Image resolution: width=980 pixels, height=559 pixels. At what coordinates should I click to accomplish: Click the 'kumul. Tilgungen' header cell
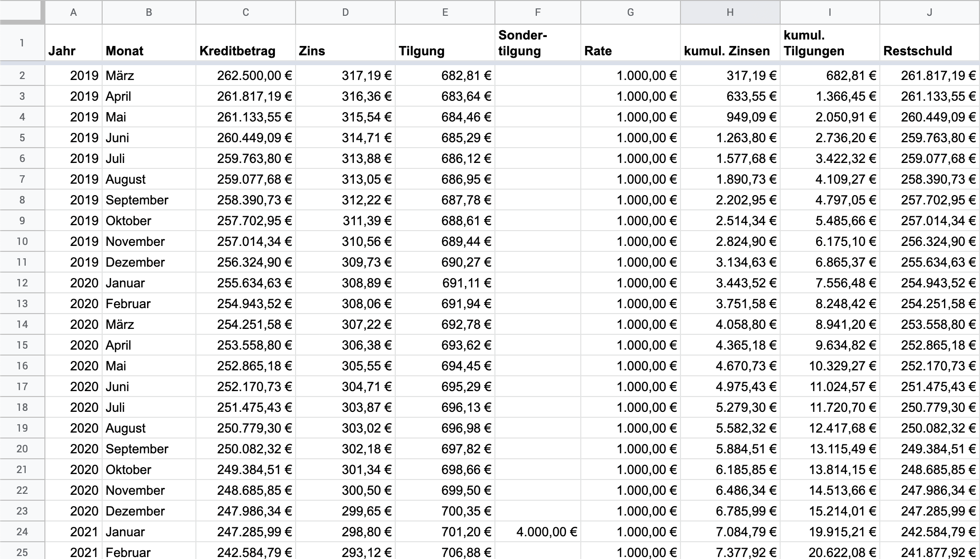pos(830,43)
